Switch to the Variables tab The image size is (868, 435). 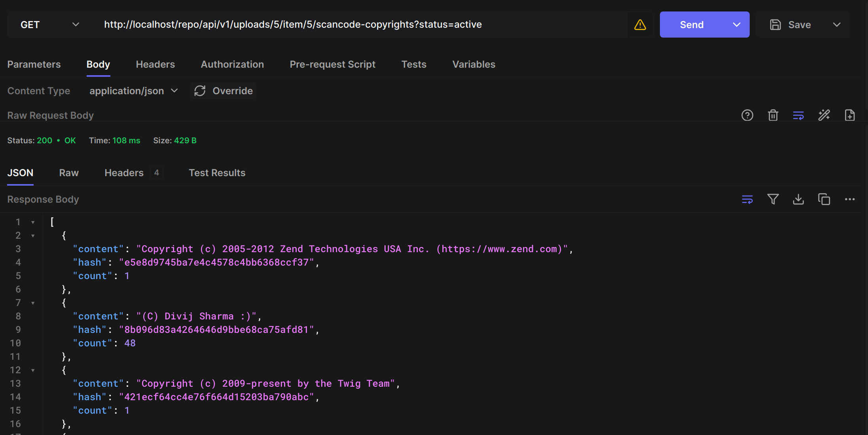pyautogui.click(x=474, y=64)
